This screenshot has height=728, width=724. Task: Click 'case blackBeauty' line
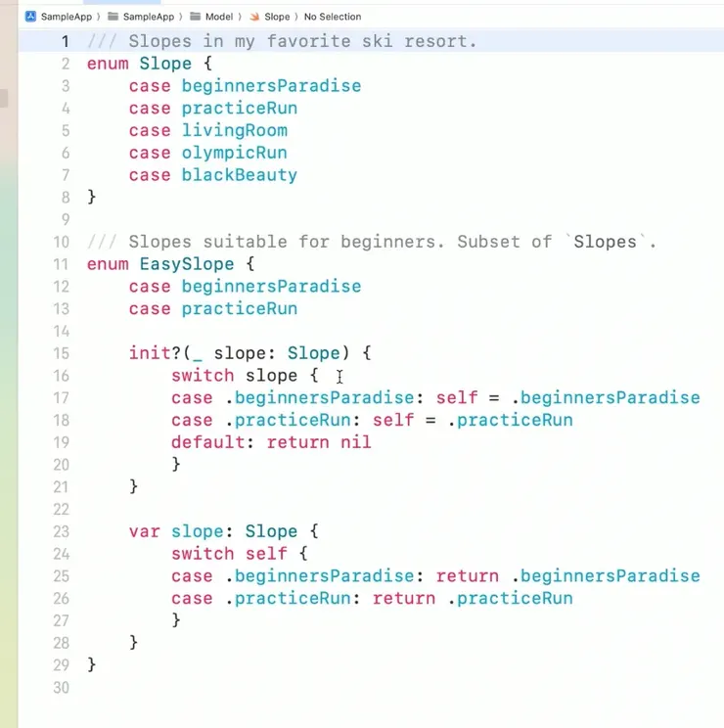[213, 175]
